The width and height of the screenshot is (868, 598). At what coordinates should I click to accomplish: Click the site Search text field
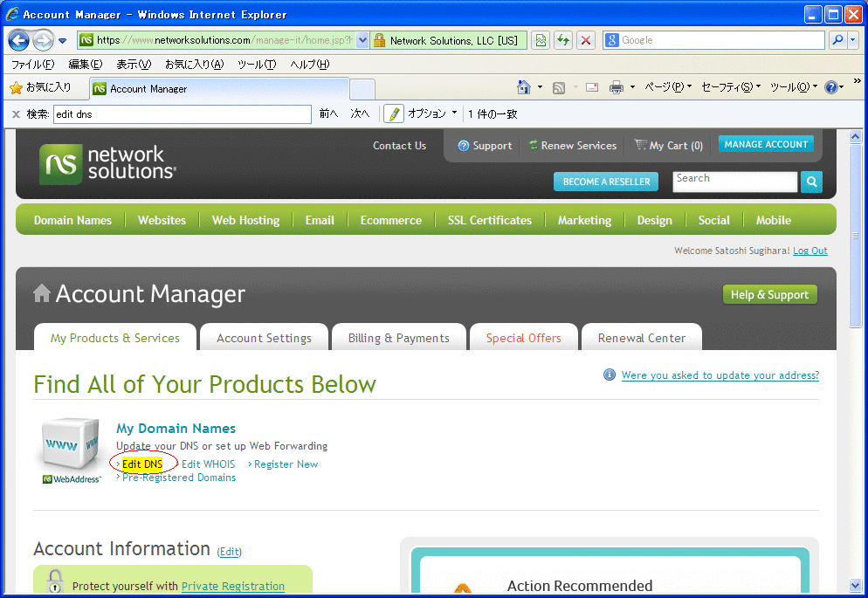tap(735, 182)
